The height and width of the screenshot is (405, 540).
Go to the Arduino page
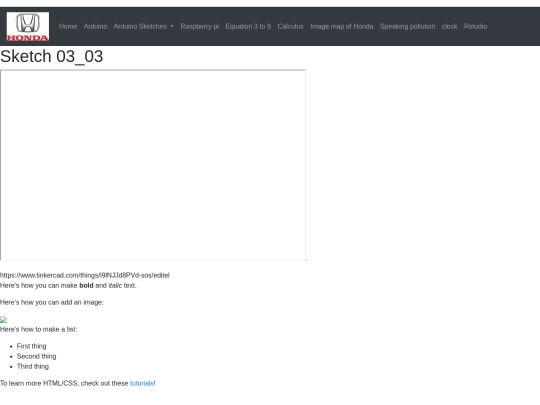click(95, 27)
